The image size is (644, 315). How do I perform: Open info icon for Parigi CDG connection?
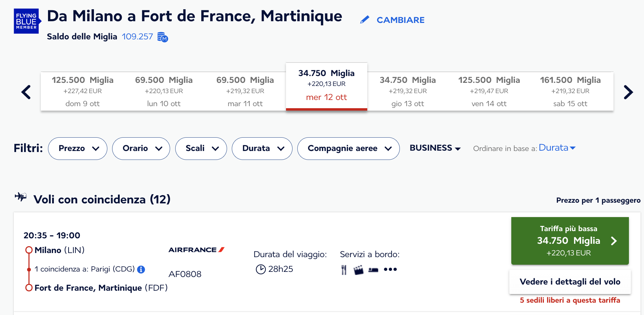141,269
